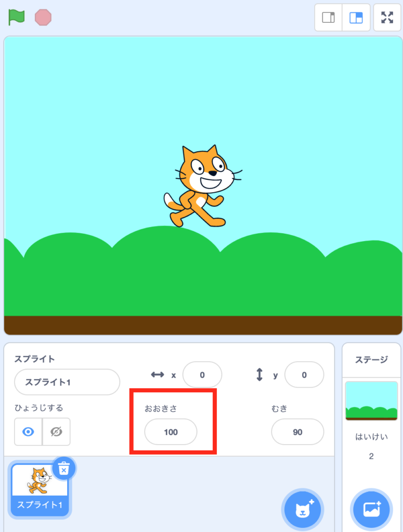This screenshot has width=403, height=532.
Task: Open the choose-a-backdrop button
Action: click(x=371, y=510)
